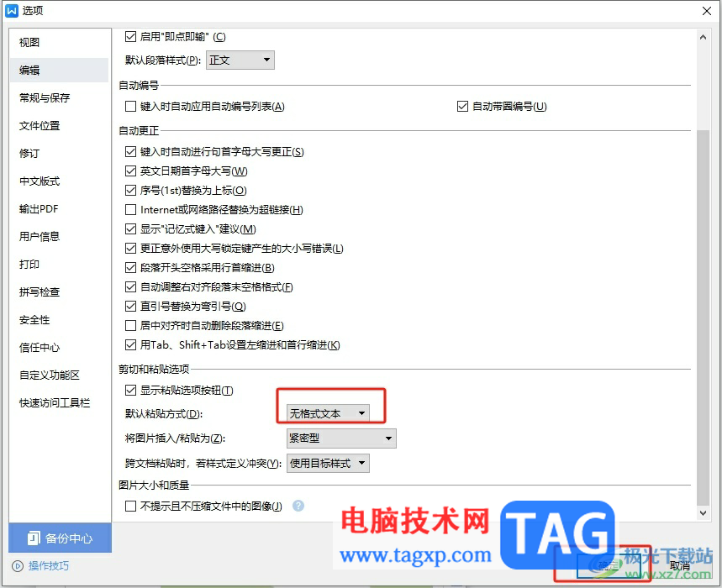Click the WPS Writer logo icon

tap(12, 11)
